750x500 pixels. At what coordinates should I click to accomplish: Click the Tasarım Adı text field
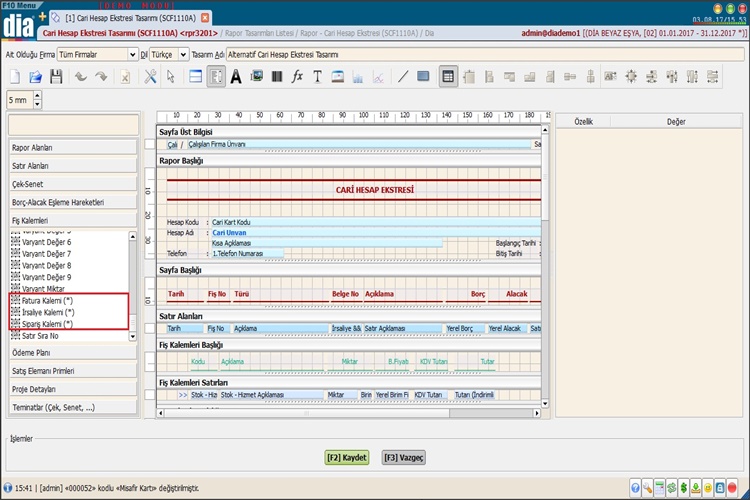[x=485, y=55]
